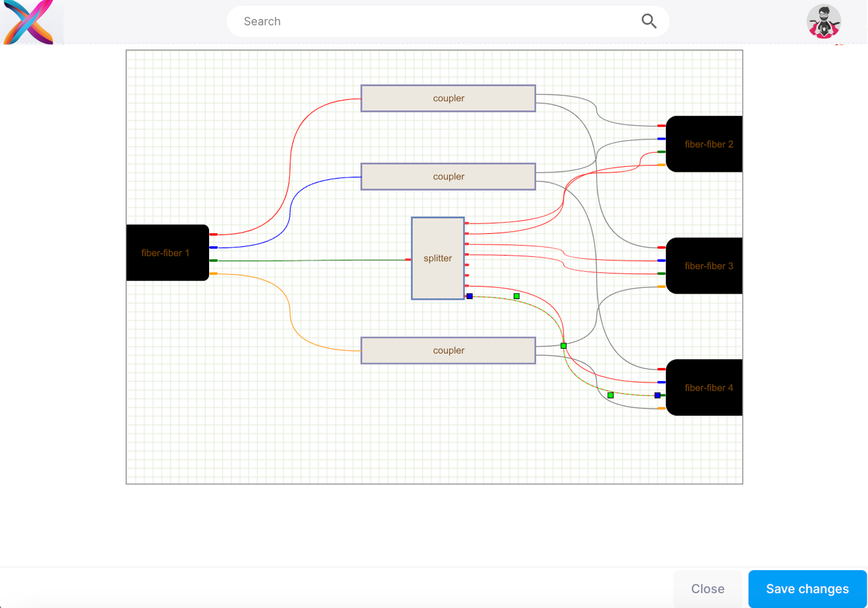The height and width of the screenshot is (608, 868).
Task: Select the blue handle beside the splitter
Action: pyautogui.click(x=470, y=297)
